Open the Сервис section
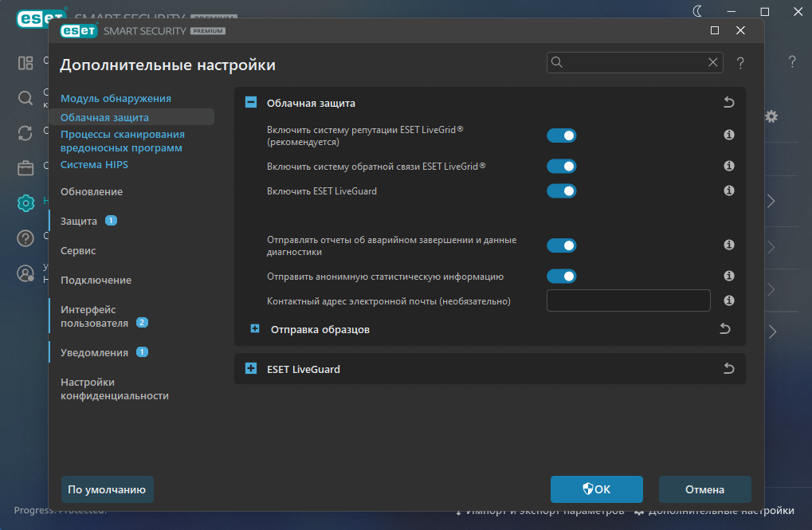This screenshot has width=812, height=530. (78, 251)
